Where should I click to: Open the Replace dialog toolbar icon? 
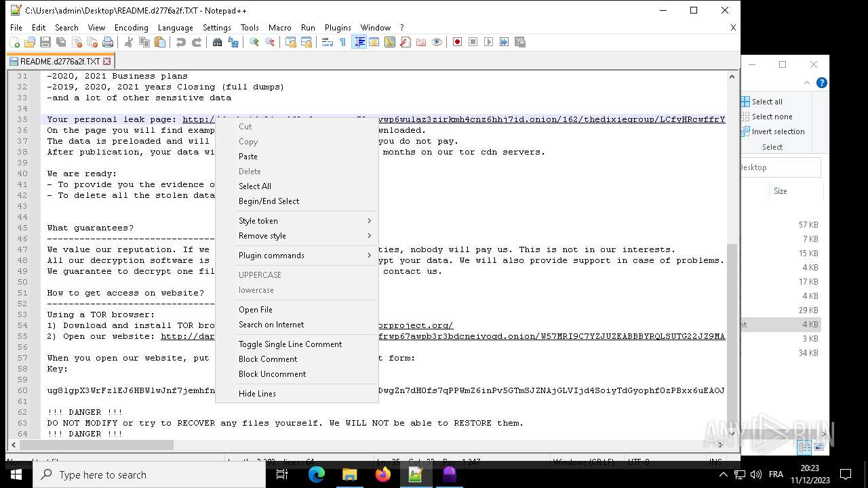point(233,42)
